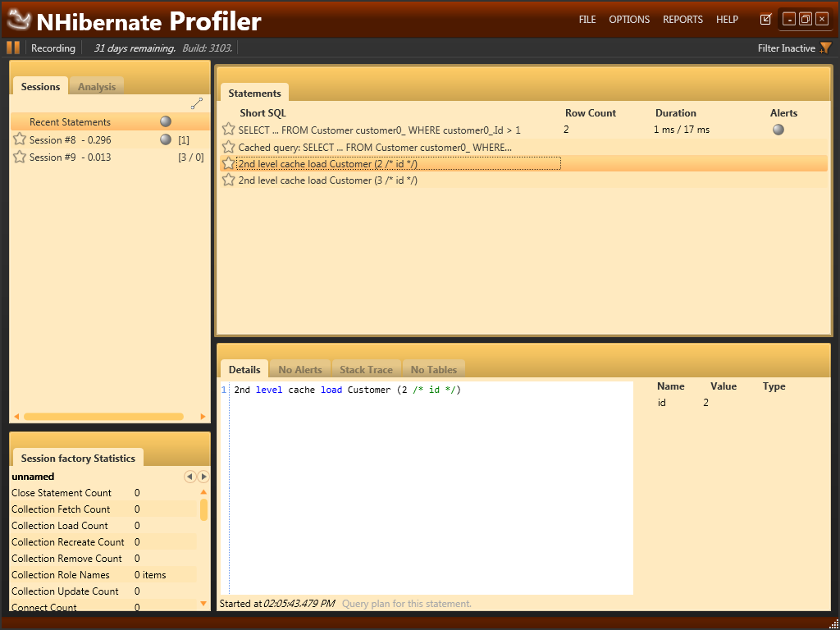Sort by Alerts column header

coord(783,112)
